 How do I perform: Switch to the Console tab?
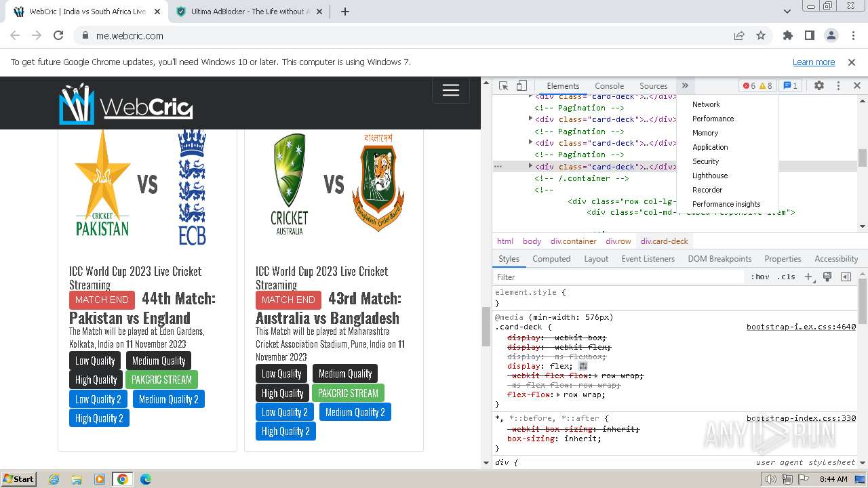(609, 86)
